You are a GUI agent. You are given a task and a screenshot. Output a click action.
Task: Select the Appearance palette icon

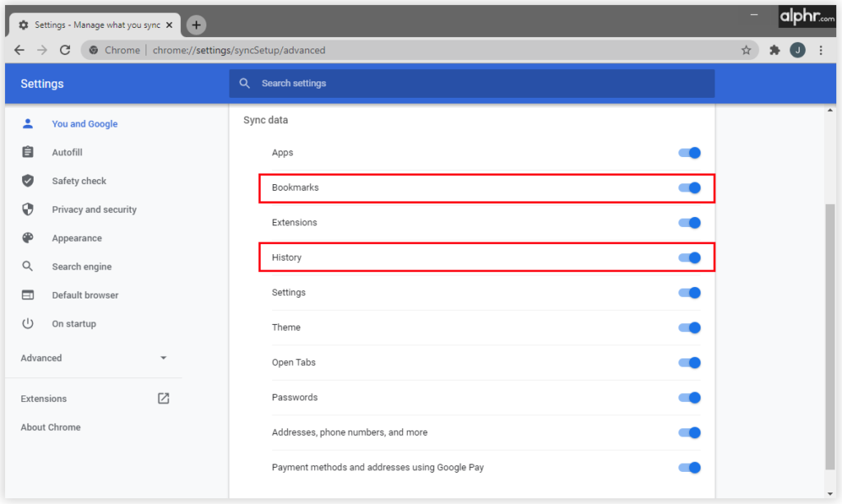point(28,238)
